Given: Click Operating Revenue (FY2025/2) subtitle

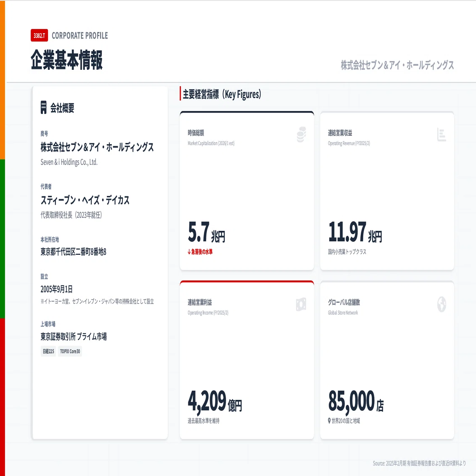Looking at the screenshot, I should click(x=349, y=143).
